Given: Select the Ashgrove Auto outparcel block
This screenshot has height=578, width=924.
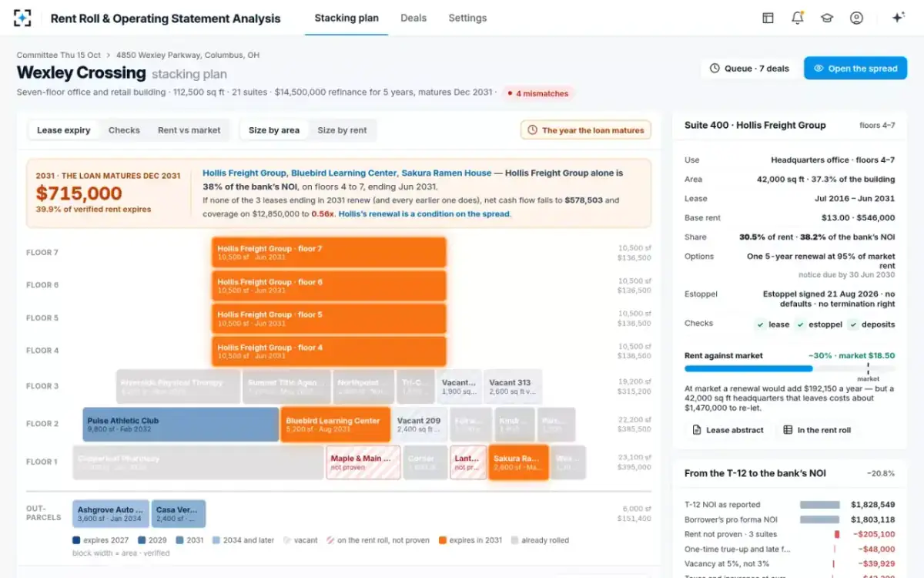Looking at the screenshot, I should (111, 514).
